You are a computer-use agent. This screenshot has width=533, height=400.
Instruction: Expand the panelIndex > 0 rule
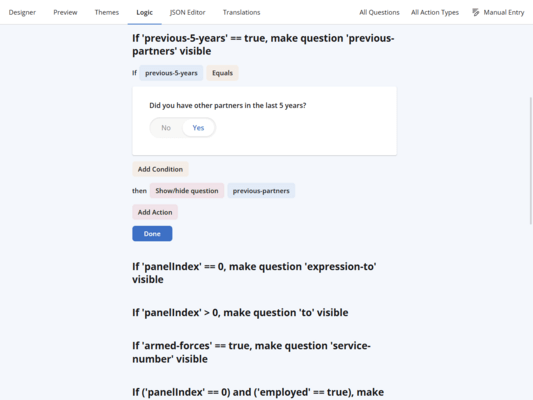pyautogui.click(x=240, y=313)
